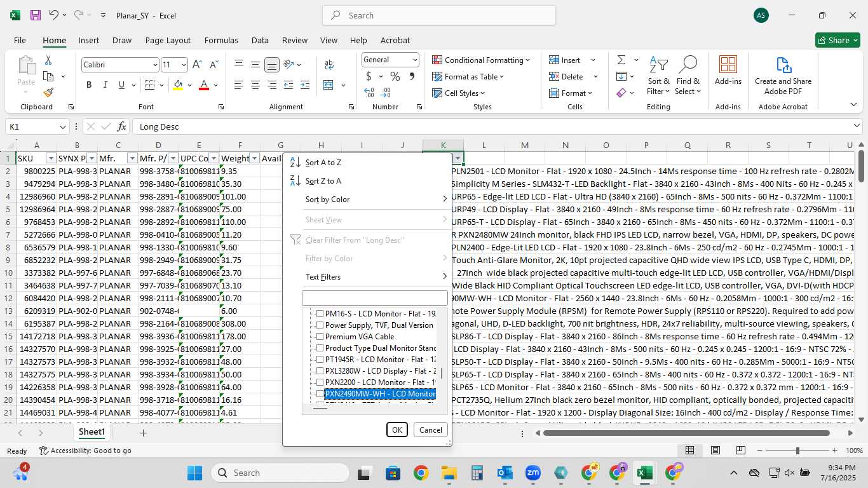Click the AutoSum sigma icon
Image resolution: width=868 pixels, height=488 pixels.
[x=621, y=60]
